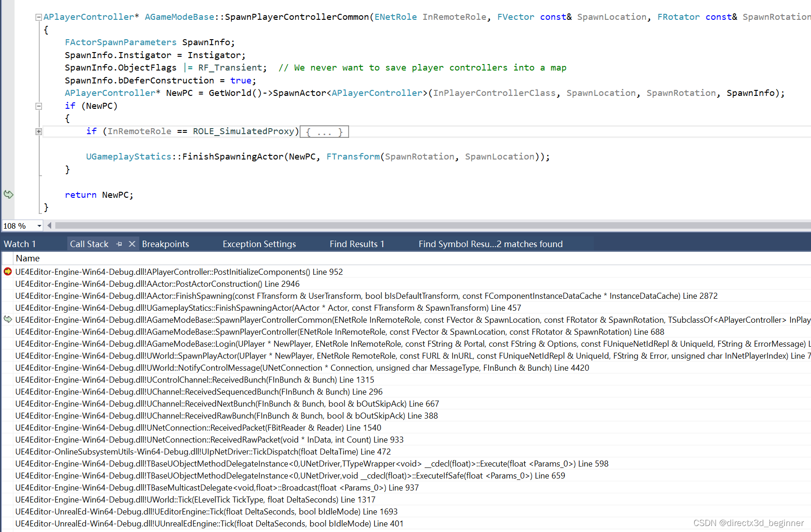Click RF_Transient flag in the code

coord(230,68)
